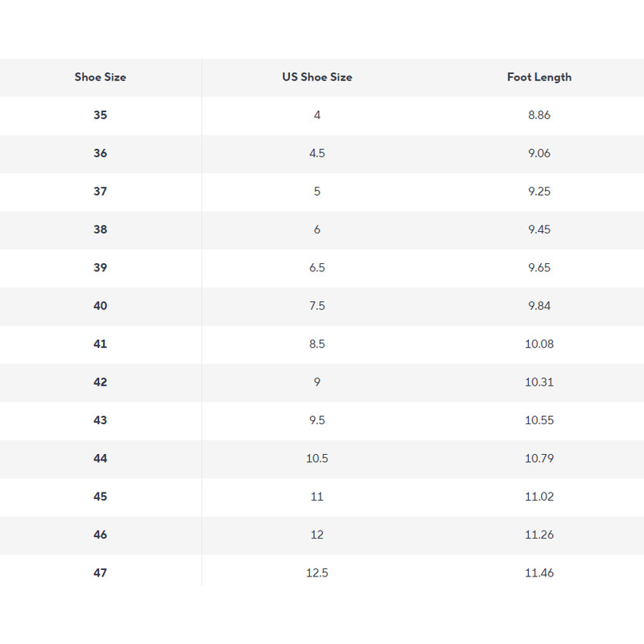Select foot length 9.25 value
The width and height of the screenshot is (644, 644).
tap(539, 192)
